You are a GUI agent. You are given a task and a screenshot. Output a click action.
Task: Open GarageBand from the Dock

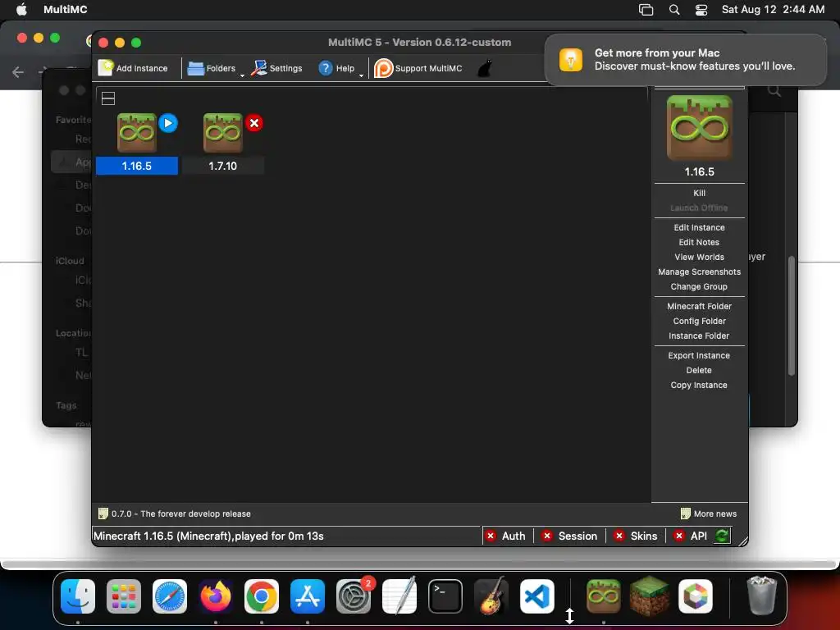tap(491, 596)
